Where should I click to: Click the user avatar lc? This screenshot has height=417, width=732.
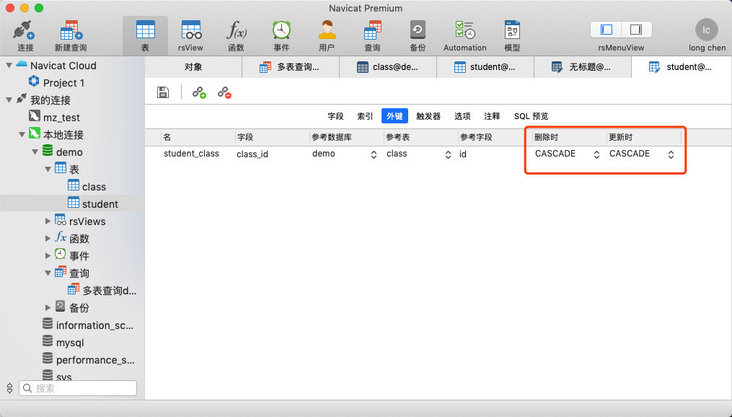pos(706,30)
